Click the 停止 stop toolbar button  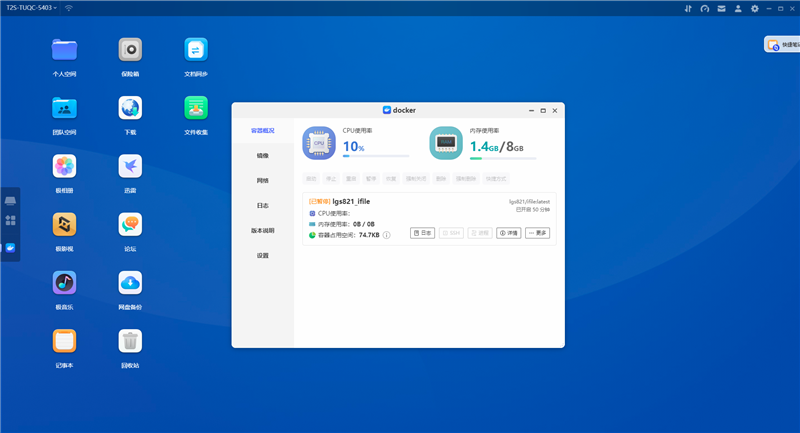tap(331, 179)
